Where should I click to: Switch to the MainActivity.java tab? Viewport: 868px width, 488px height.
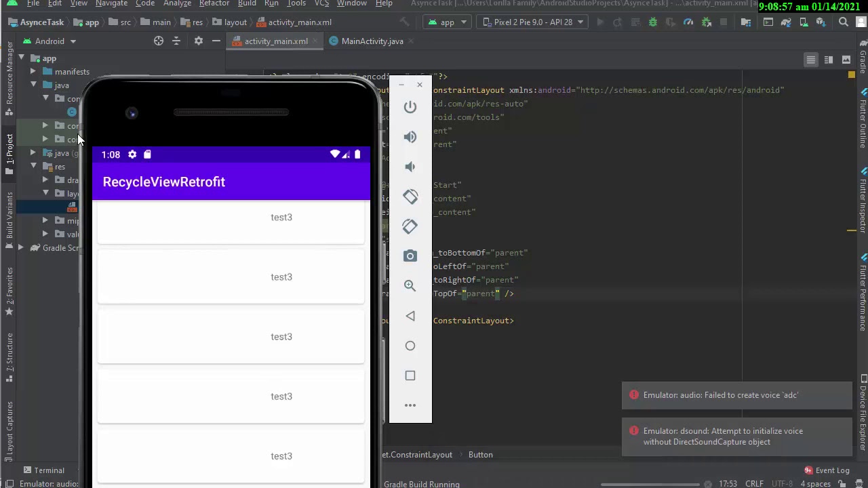click(x=372, y=41)
